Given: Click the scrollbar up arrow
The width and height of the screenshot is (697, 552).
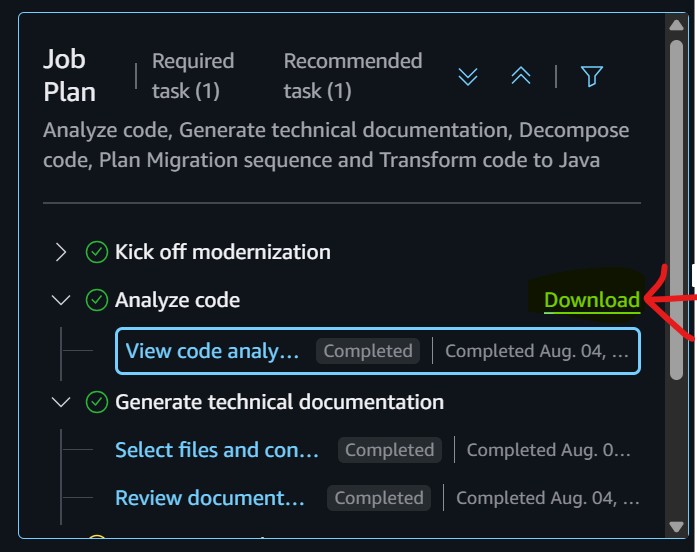Looking at the screenshot, I should click(x=676, y=25).
